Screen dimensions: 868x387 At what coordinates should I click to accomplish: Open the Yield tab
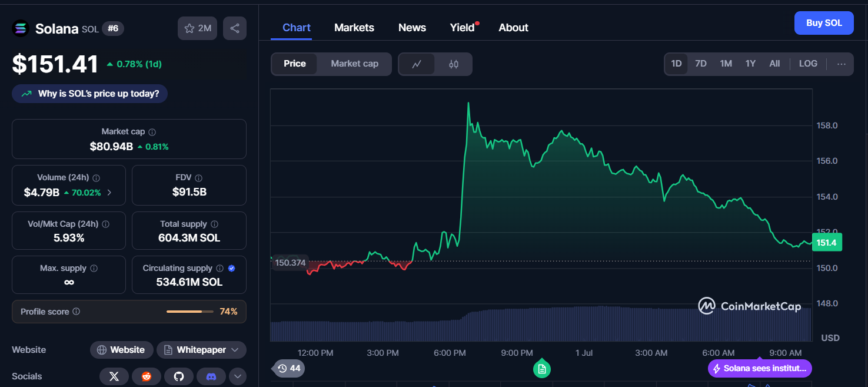(x=463, y=28)
